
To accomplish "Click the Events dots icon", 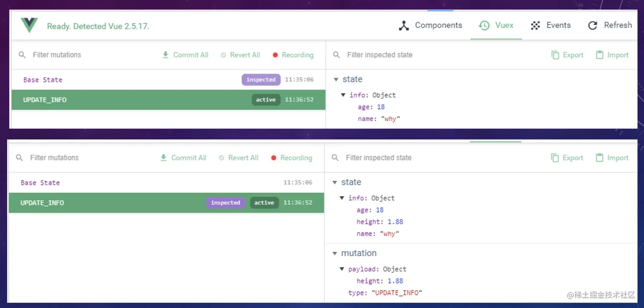I will click(x=535, y=26).
